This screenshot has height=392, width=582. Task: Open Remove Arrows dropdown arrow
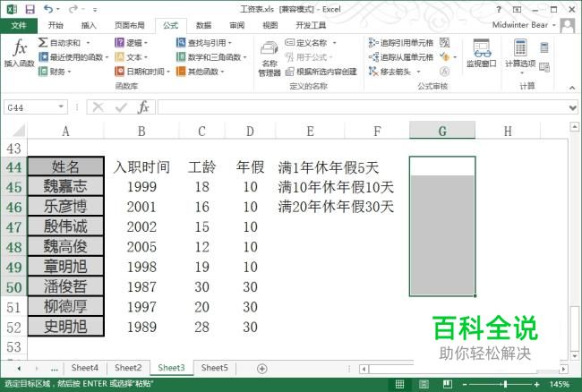pos(418,72)
